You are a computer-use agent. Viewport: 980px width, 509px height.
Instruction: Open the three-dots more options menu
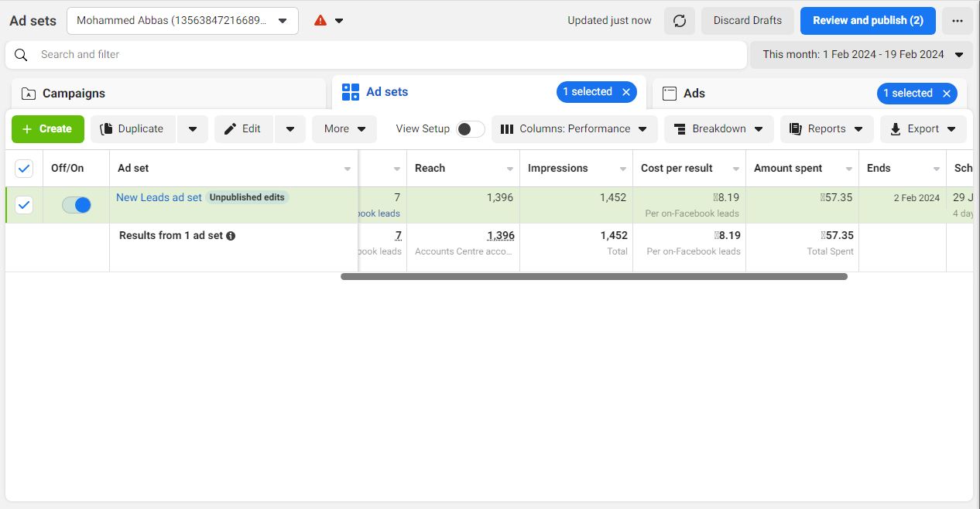pos(958,21)
